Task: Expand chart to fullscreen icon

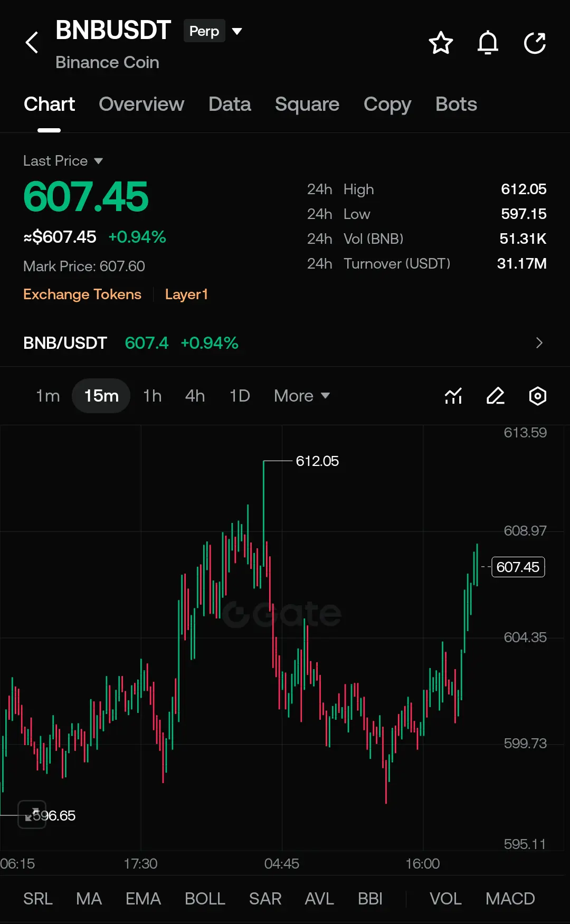Action: pos(32,815)
